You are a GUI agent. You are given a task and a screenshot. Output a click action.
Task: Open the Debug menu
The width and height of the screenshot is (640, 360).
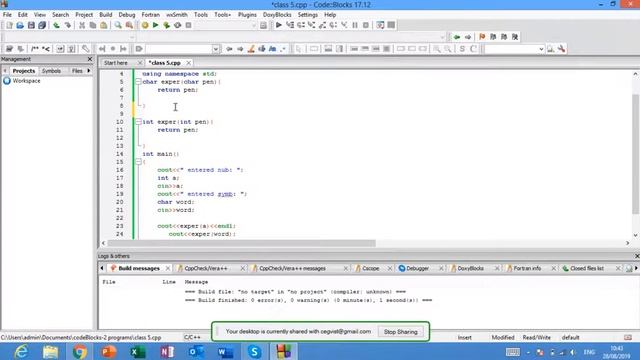click(127, 15)
